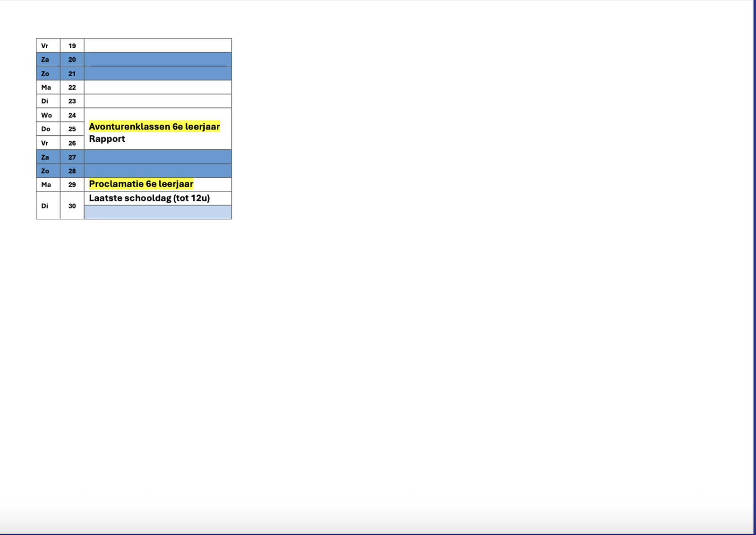The image size is (756, 535).
Task: Select the highlighted "Proclamatie 6e leerjaar" text
Action: pos(141,184)
